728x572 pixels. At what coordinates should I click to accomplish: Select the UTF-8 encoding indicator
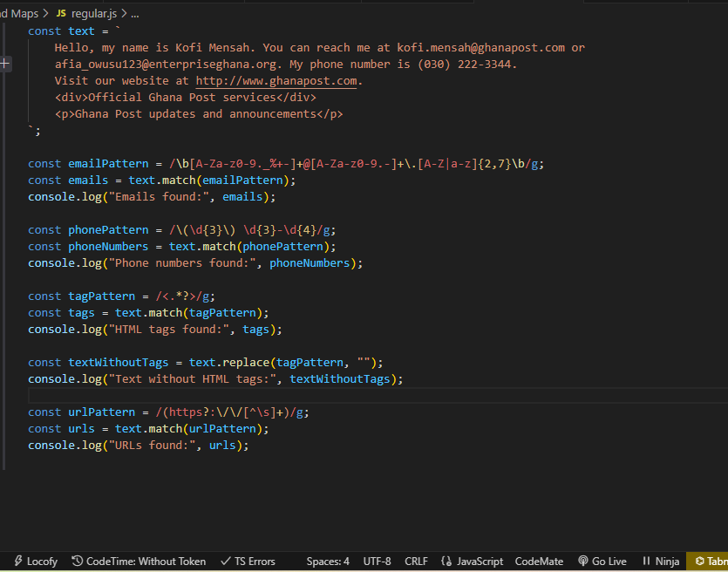point(377,562)
